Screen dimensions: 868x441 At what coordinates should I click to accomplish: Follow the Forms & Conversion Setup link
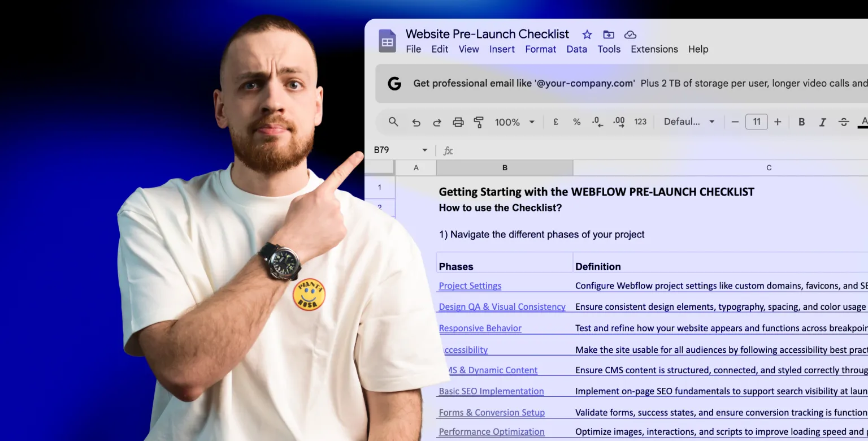(492, 412)
